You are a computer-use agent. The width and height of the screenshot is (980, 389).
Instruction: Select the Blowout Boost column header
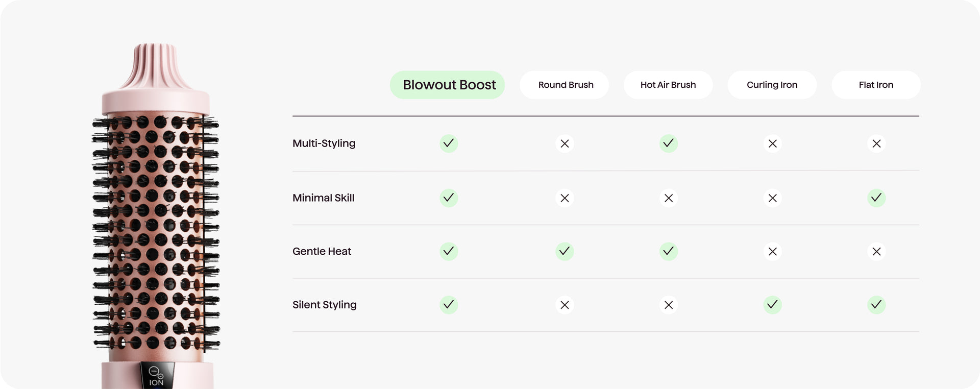click(x=448, y=85)
